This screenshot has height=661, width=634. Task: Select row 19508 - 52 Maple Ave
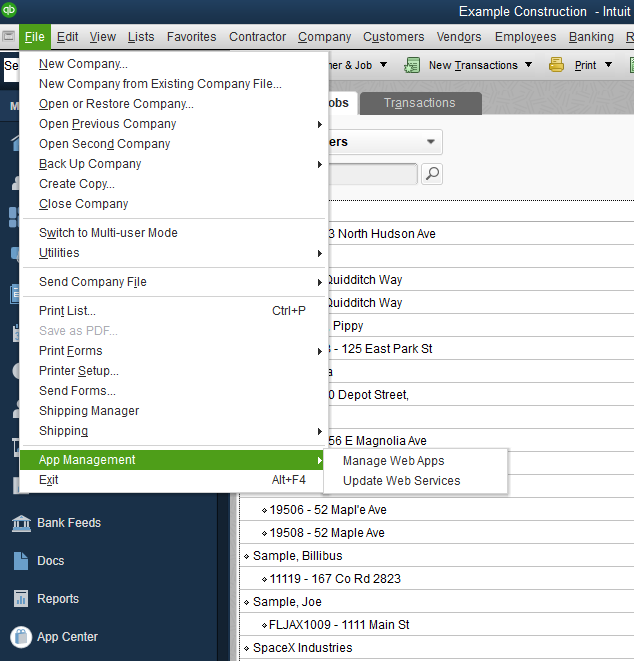437,533
